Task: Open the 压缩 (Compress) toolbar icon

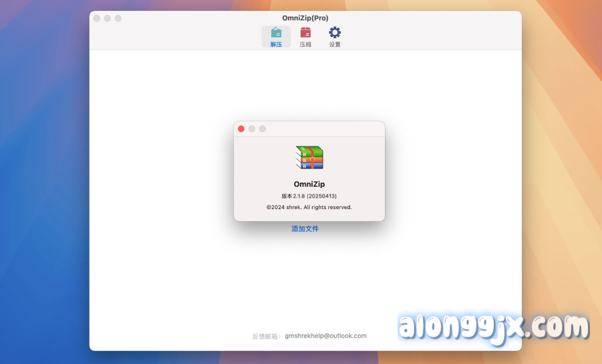Action: click(306, 32)
